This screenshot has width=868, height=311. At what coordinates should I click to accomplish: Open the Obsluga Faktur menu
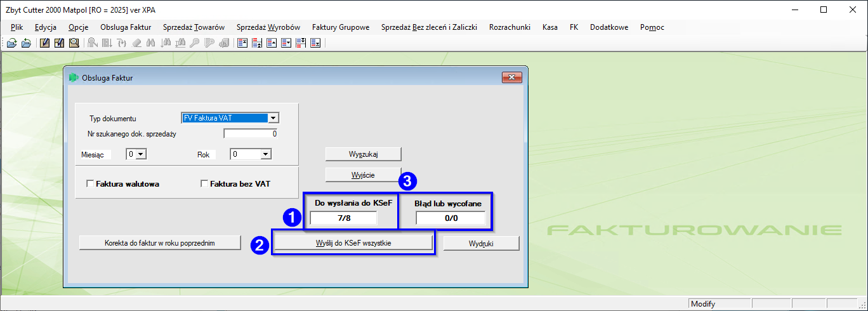click(126, 27)
